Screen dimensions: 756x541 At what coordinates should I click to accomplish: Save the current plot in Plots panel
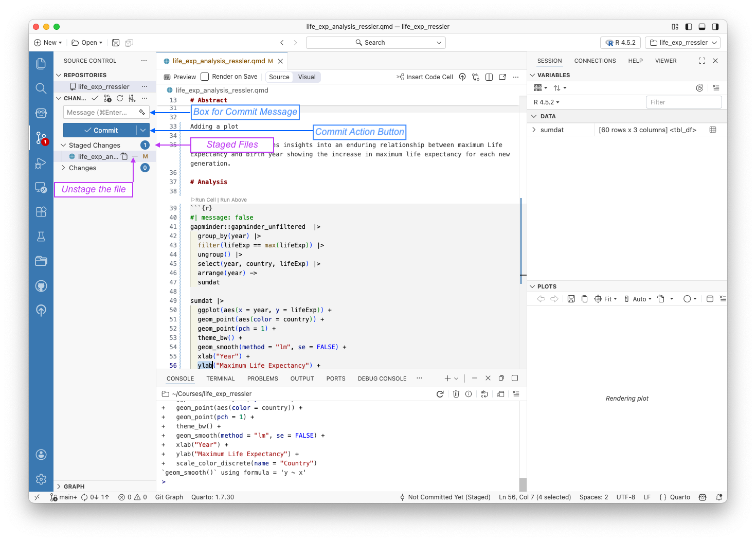[x=571, y=298]
